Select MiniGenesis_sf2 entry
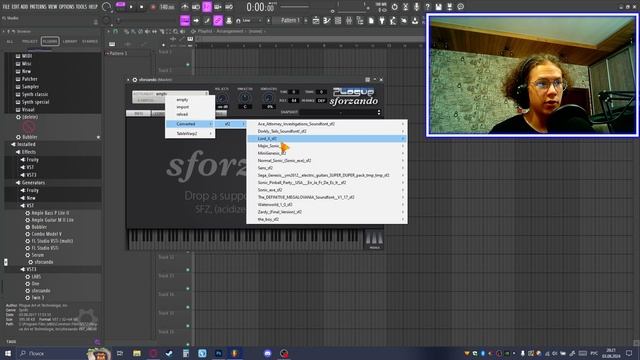 pyautogui.click(x=327, y=153)
